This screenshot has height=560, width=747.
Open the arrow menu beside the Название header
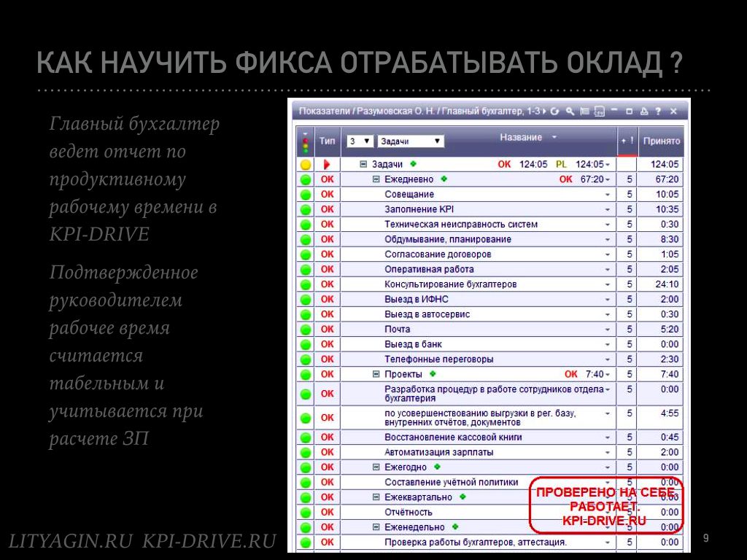click(554, 137)
